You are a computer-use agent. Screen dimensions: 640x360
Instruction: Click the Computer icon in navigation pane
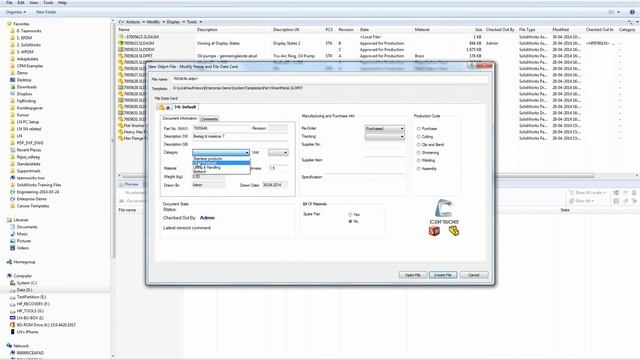tap(9, 276)
